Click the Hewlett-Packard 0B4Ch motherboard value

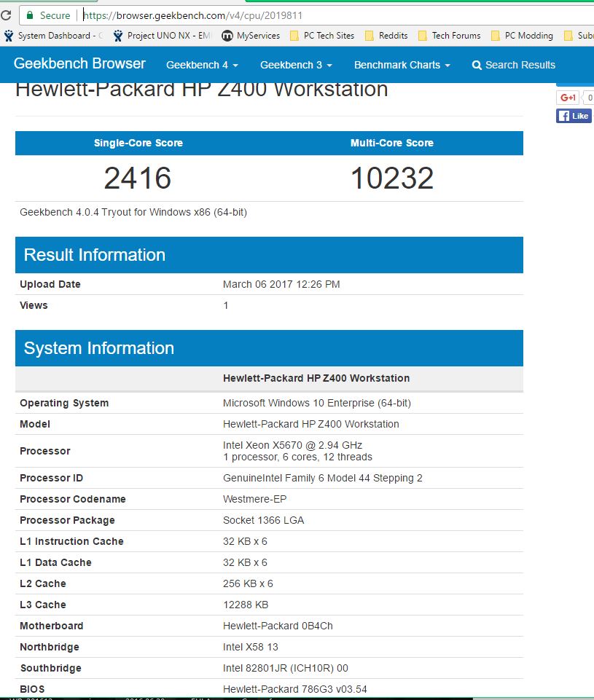pos(278,626)
